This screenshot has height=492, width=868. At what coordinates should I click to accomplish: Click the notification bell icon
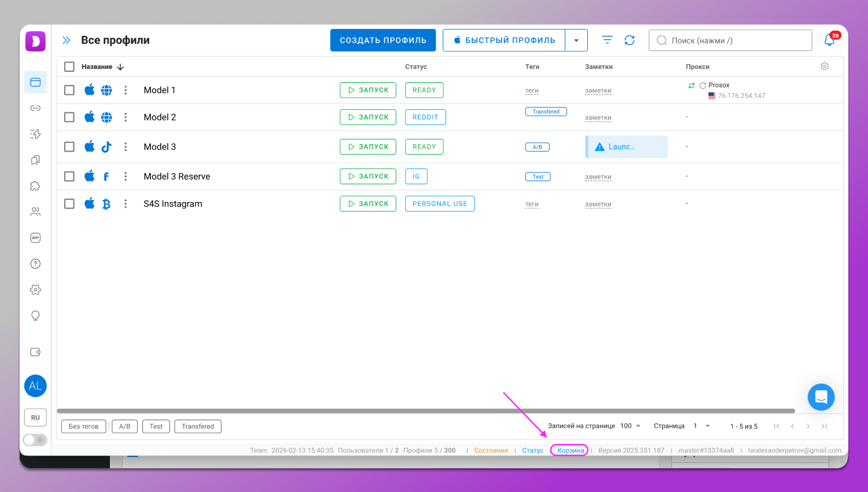829,40
